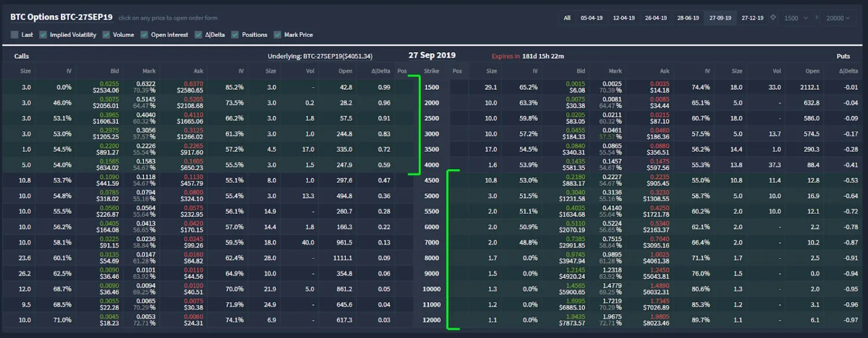Screen dimensions: 868x338
Task: Select the 4000 strike cell
Action: [x=431, y=165]
